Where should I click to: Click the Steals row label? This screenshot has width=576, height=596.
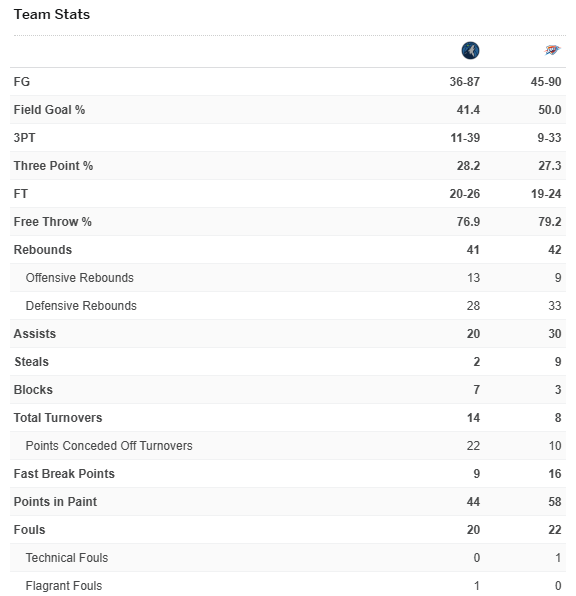(x=32, y=362)
